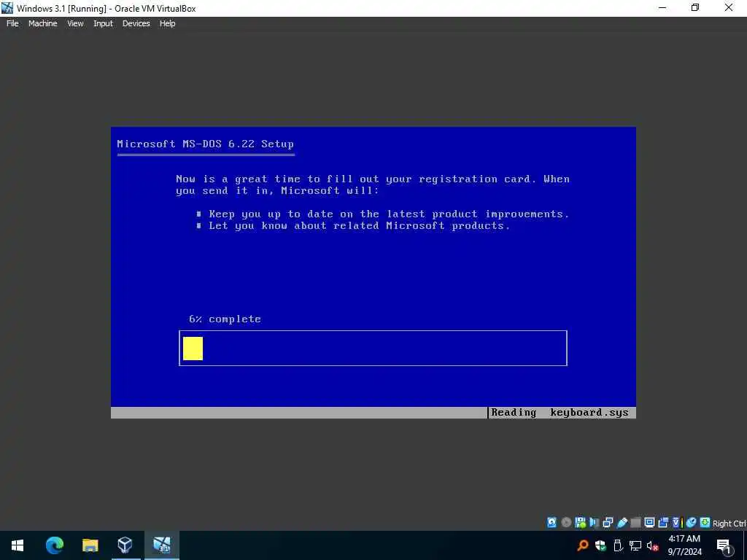Open the Input menu

tap(103, 23)
